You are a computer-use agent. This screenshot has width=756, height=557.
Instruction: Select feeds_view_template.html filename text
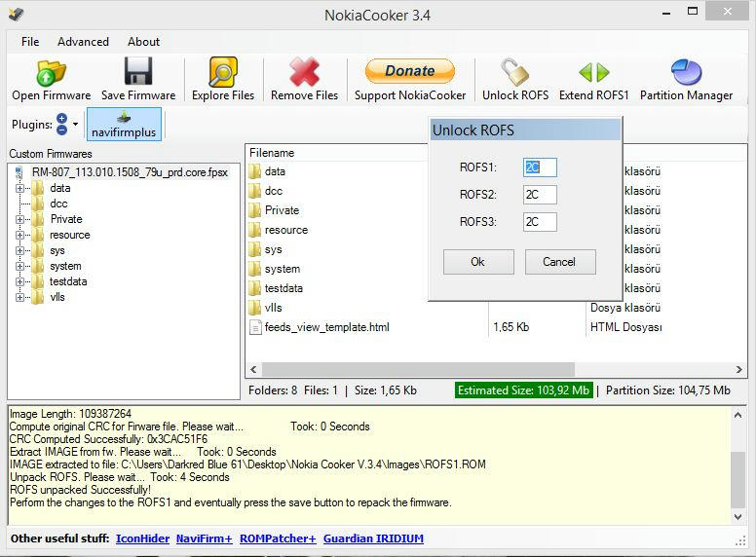[x=327, y=327]
